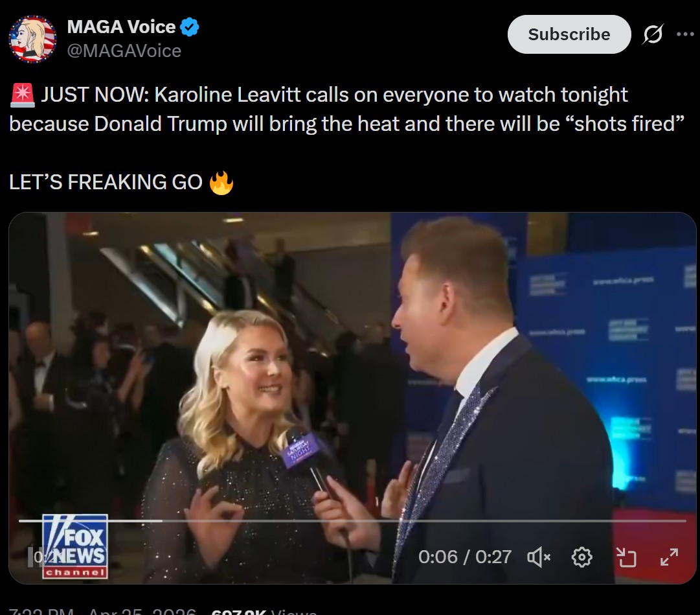The width and height of the screenshot is (700, 615).
Task: Open video settings gear
Action: coord(581,557)
